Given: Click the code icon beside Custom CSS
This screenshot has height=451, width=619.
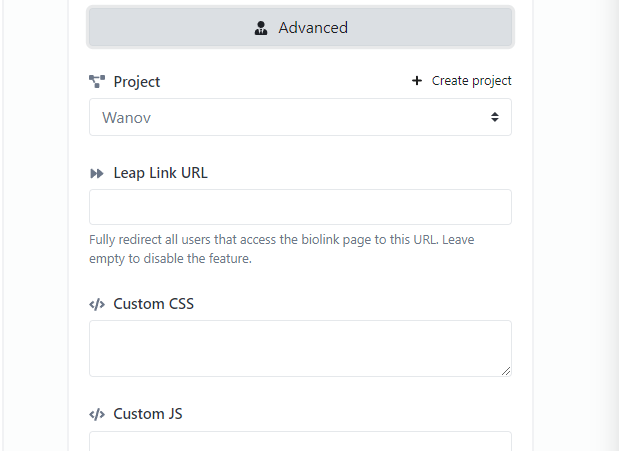Looking at the screenshot, I should pyautogui.click(x=97, y=304).
